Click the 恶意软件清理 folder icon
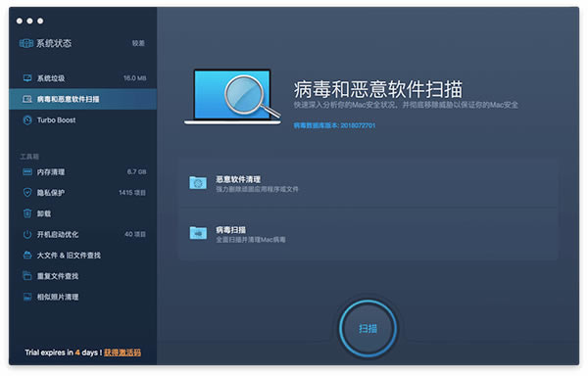This screenshot has height=376, width=588. [198, 183]
